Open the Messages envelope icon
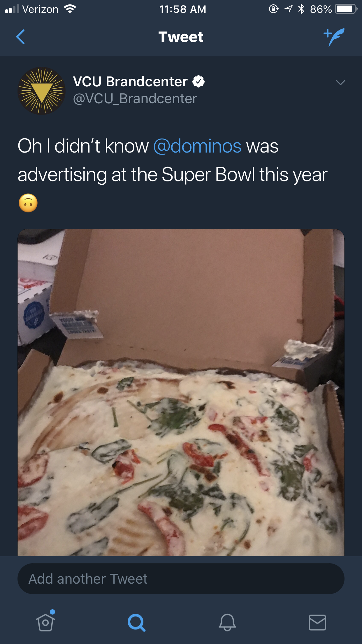The image size is (362, 644). coord(317,622)
